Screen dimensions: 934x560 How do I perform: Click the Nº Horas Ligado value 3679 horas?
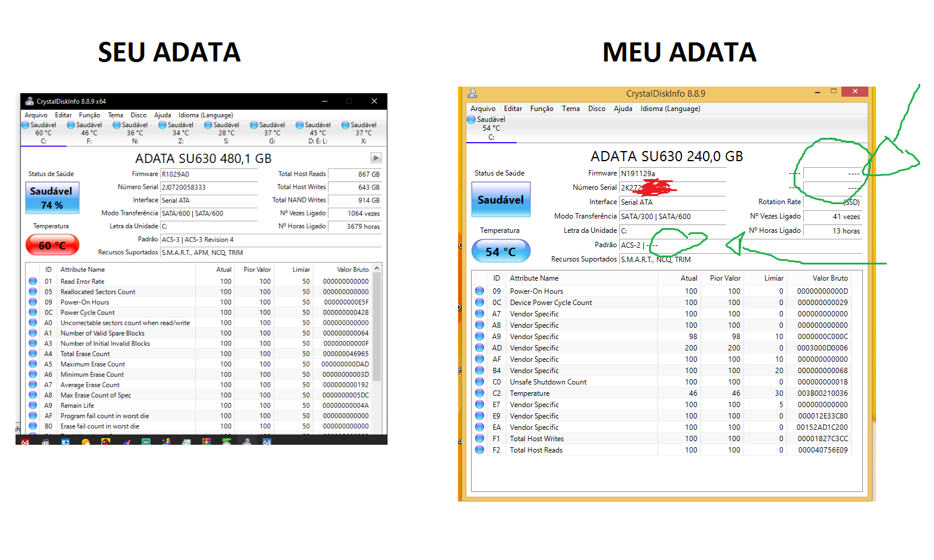click(x=355, y=226)
